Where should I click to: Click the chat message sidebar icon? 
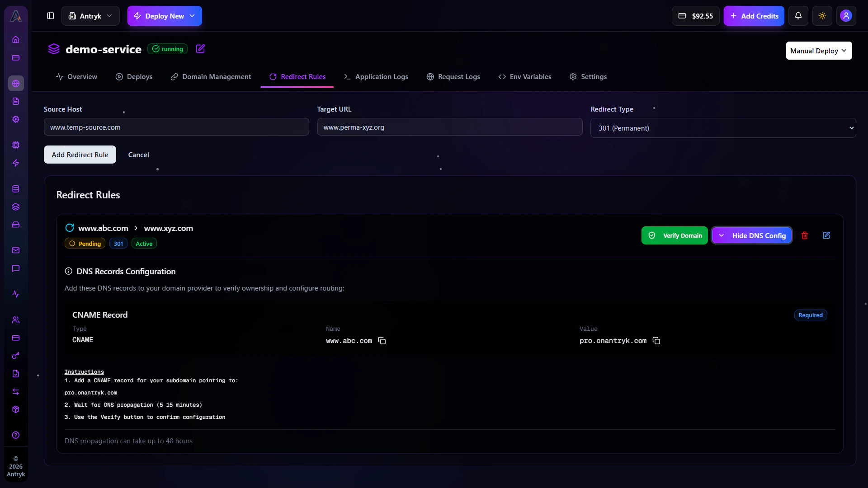coord(16,268)
